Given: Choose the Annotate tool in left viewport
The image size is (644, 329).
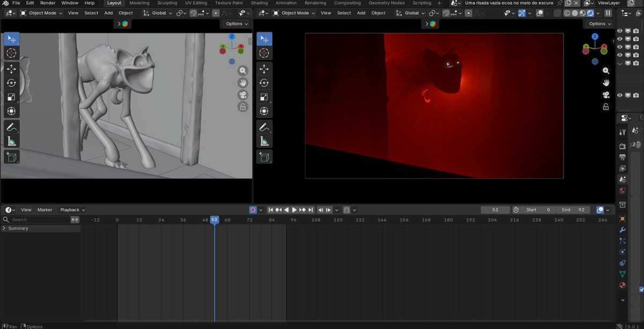Looking at the screenshot, I should pyautogui.click(x=12, y=127).
